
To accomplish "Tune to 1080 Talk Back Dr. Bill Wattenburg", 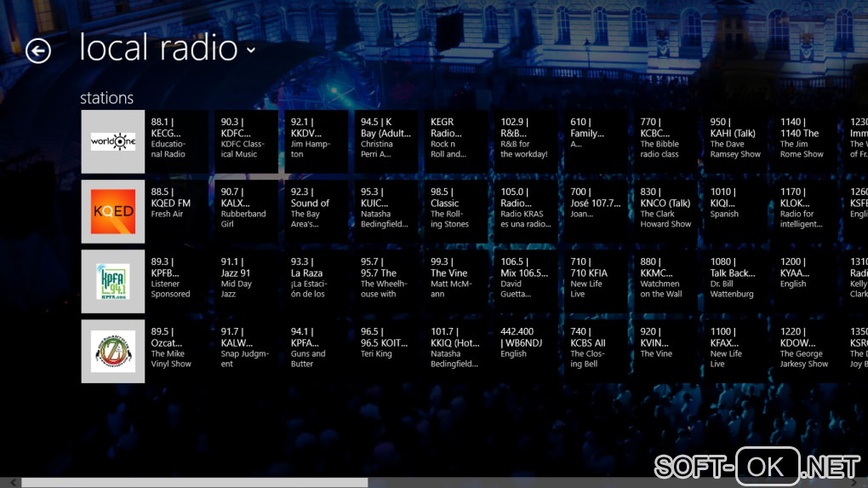I will coord(735,281).
